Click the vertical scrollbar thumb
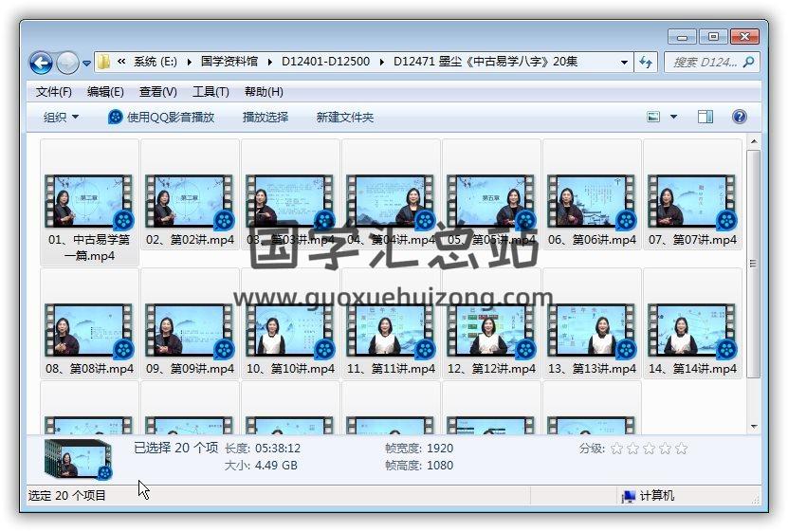Viewport: 788px width, 532px height. click(x=753, y=264)
